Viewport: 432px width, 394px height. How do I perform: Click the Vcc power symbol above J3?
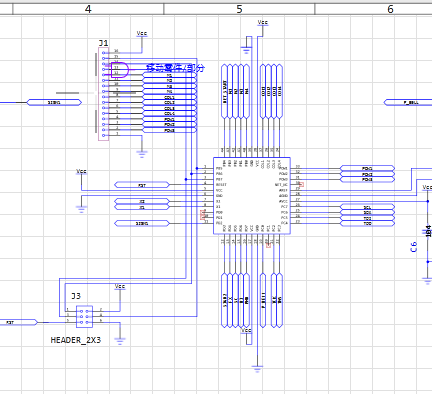click(120, 287)
